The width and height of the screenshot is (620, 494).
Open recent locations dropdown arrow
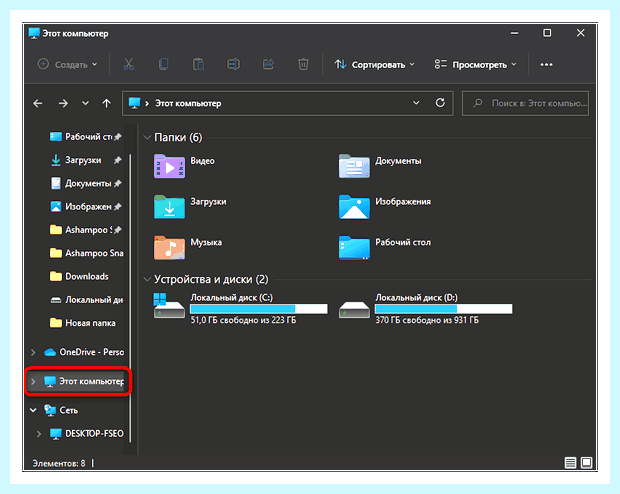click(85, 103)
